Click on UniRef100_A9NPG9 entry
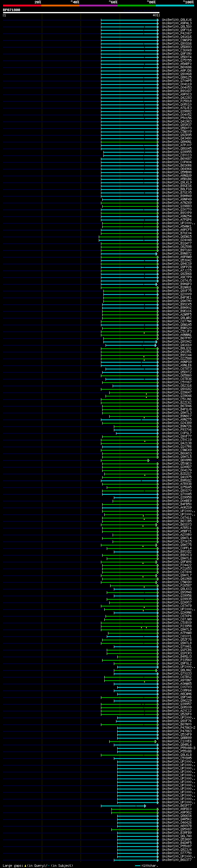Viewport: 197px width, 868px height. [176, 362]
